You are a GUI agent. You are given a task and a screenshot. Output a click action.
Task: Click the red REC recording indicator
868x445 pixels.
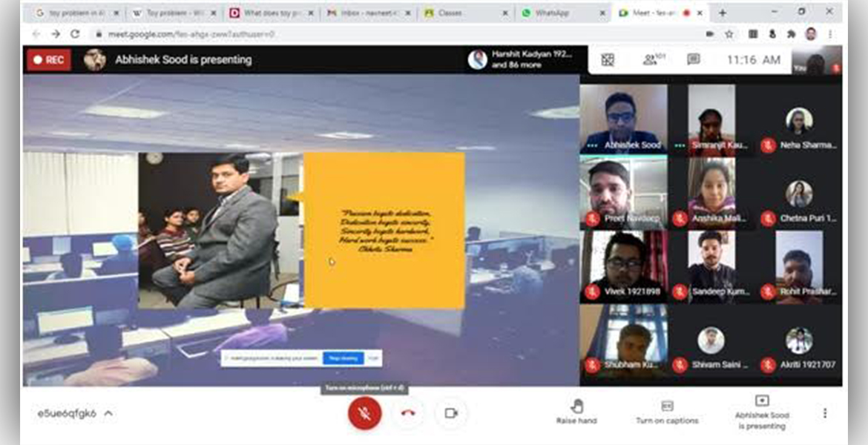(x=49, y=60)
